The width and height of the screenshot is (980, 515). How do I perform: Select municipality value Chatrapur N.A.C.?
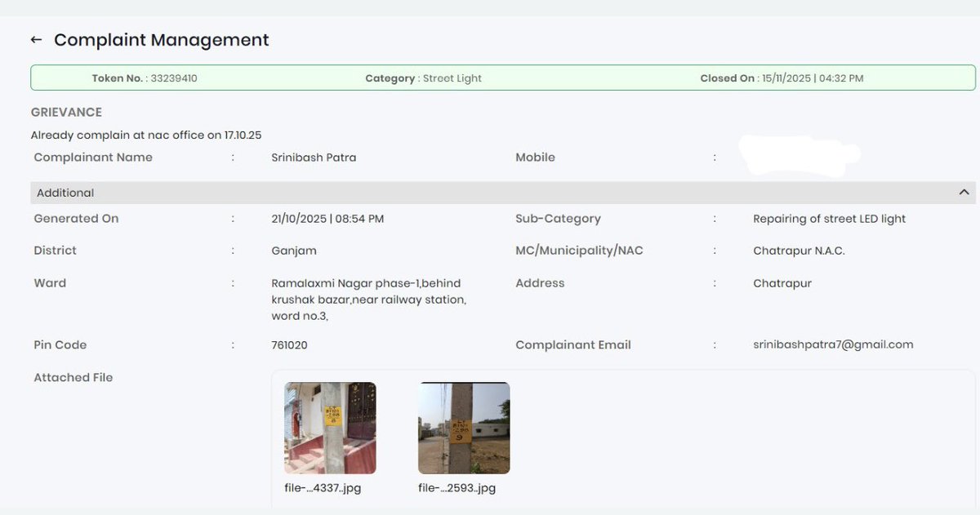pos(799,251)
